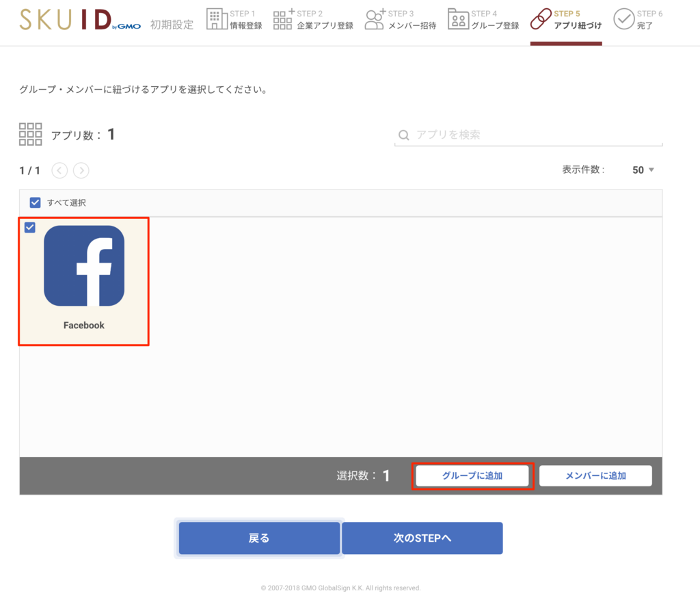Viewport: 700px width, 602px height.
Task: Select the Facebook app icon
Action: pos(84,265)
